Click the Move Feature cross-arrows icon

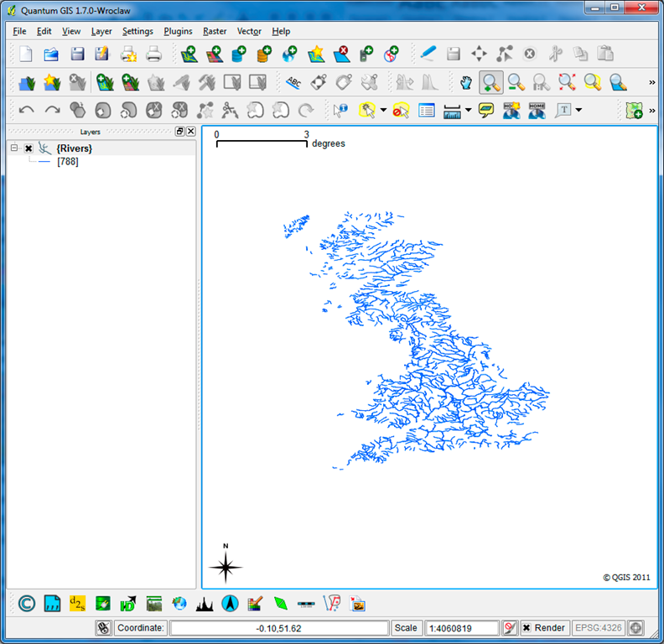(x=479, y=55)
